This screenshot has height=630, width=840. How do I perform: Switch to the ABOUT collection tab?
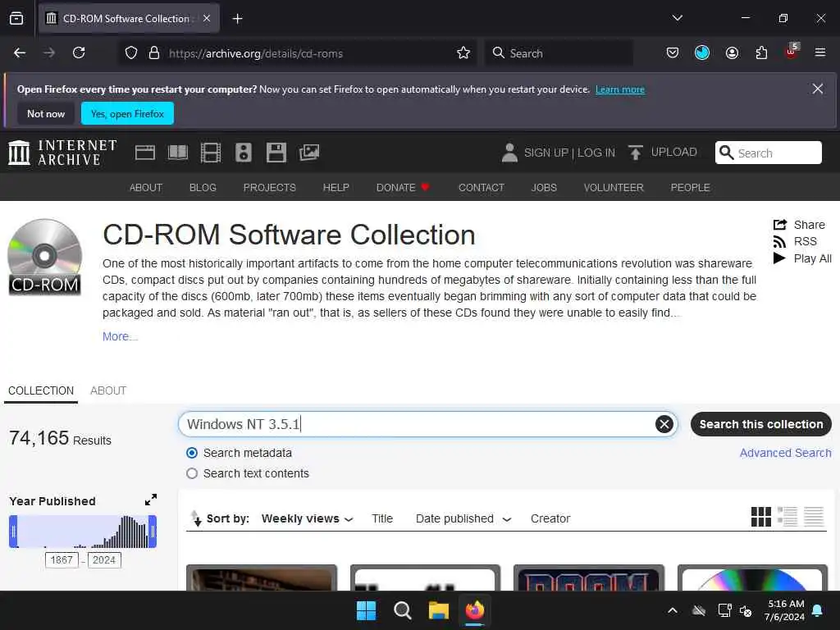click(x=108, y=390)
